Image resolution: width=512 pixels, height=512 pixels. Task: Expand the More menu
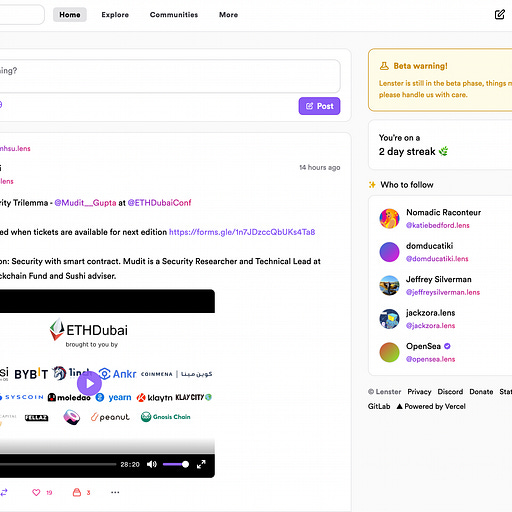pos(228,15)
